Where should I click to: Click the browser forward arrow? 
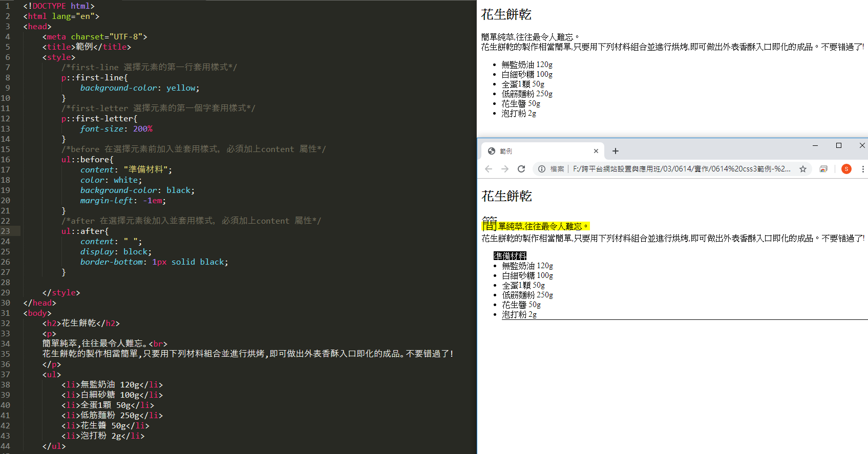click(505, 169)
